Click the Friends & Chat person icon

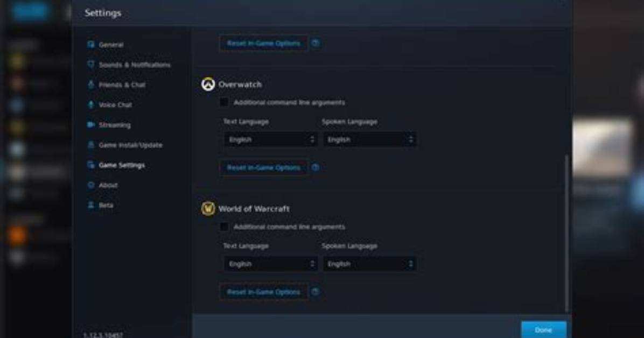point(91,84)
